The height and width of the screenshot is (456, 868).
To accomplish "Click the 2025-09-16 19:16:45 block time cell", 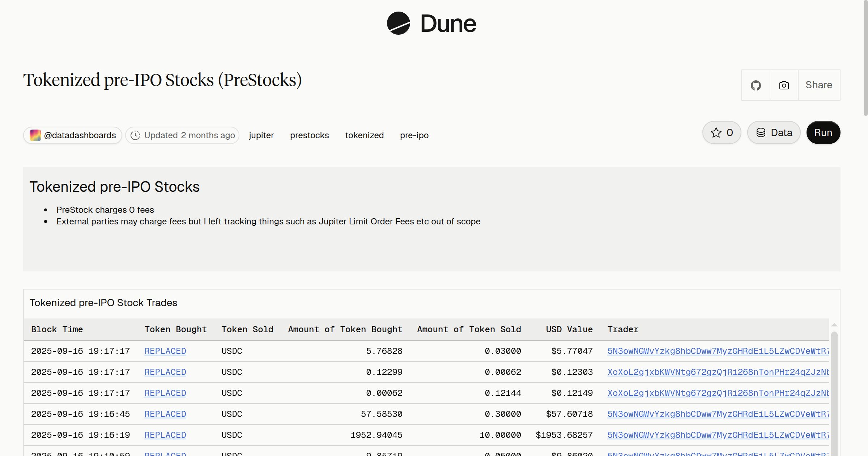I will coord(80,414).
